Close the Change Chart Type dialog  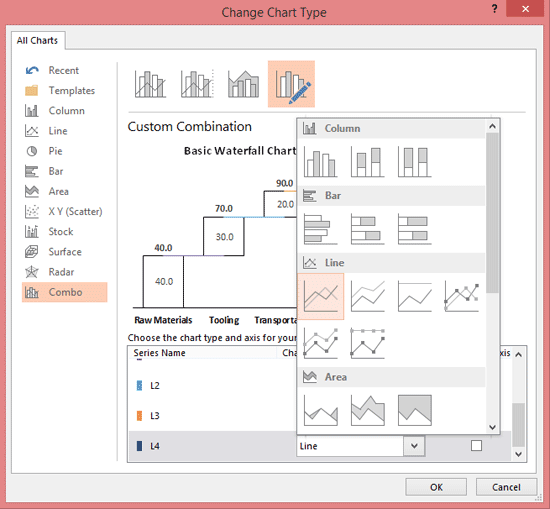525,9
